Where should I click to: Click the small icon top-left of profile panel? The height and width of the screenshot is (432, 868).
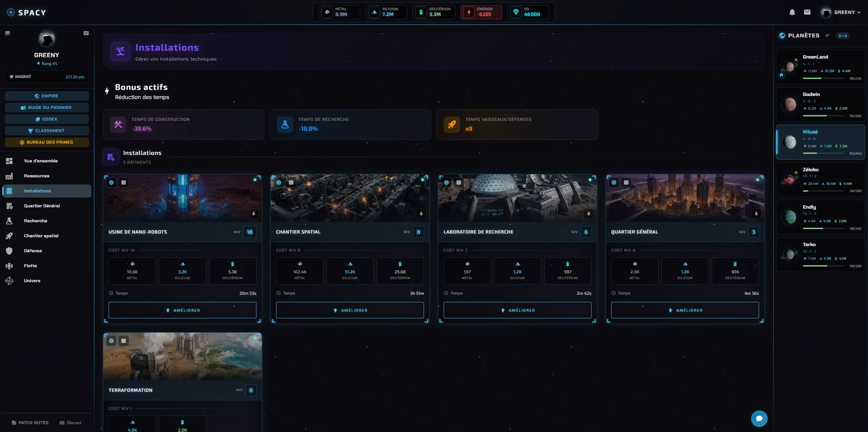[7, 33]
